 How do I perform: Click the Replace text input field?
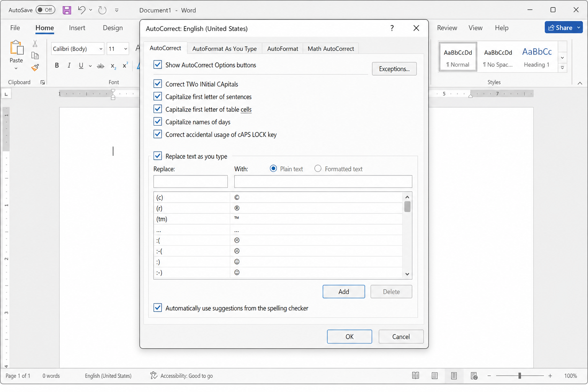[191, 181]
